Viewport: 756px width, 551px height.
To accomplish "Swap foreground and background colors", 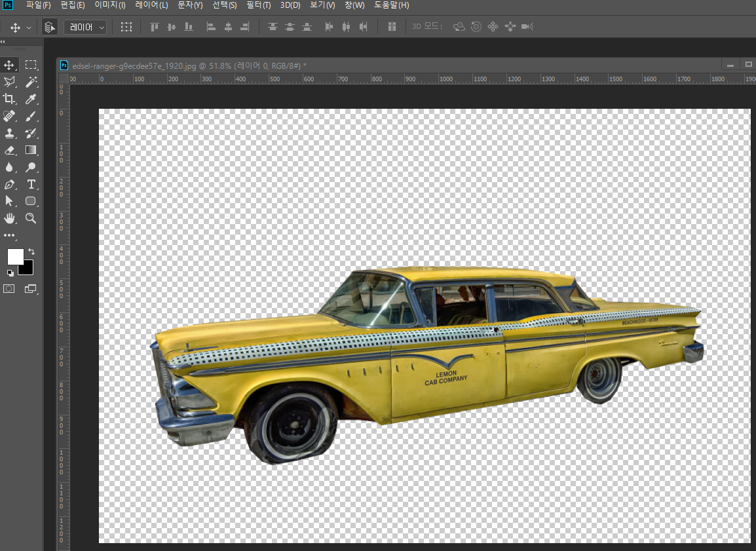I will tap(31, 251).
